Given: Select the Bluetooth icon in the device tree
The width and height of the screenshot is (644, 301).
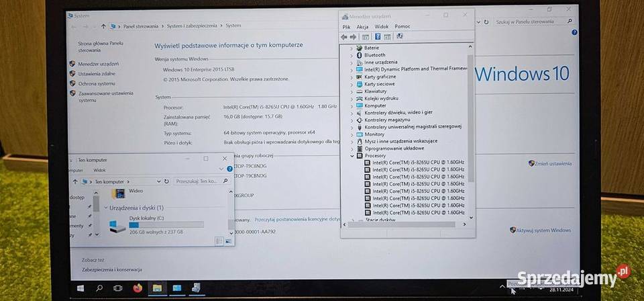Looking at the screenshot, I should (x=358, y=54).
